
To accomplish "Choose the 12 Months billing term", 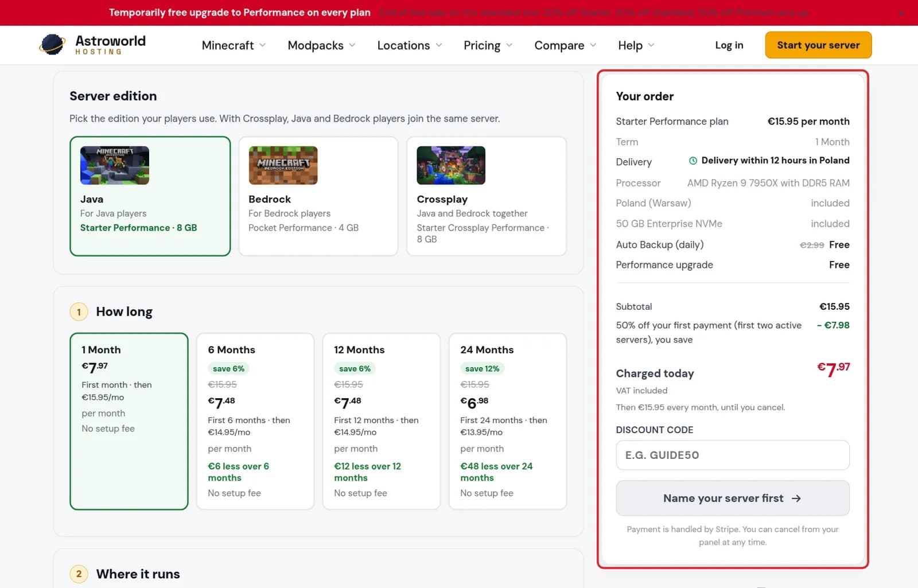I will [x=382, y=421].
